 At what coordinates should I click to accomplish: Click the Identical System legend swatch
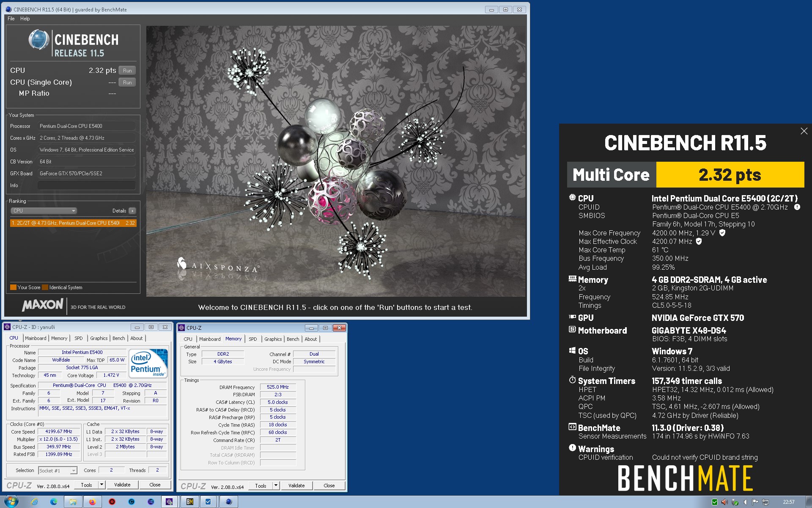tap(45, 287)
